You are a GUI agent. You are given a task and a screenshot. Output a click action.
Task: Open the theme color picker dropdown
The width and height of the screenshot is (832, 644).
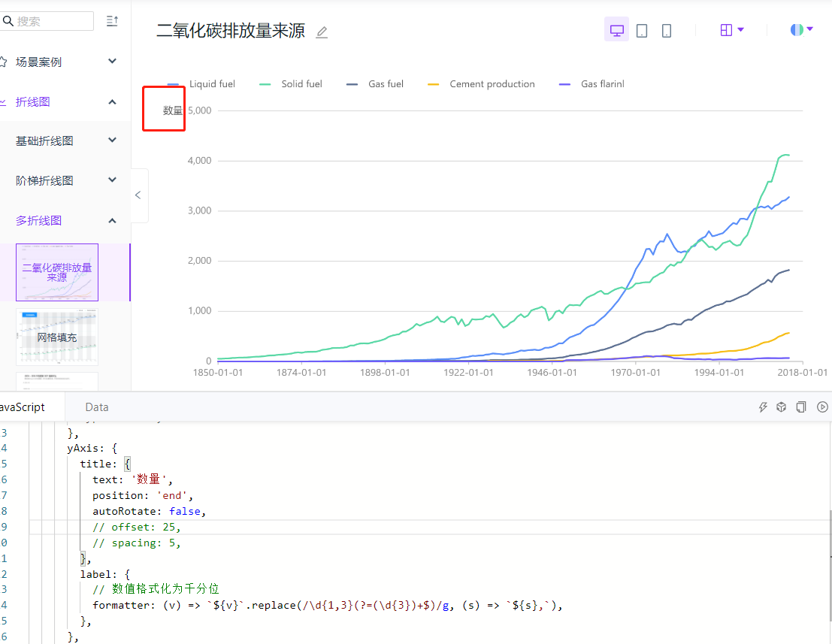[800, 30]
